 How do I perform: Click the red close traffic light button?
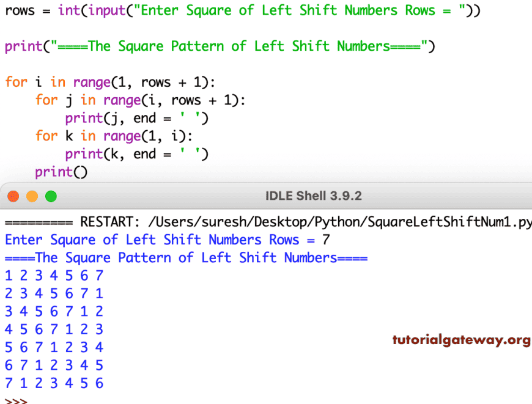[x=13, y=196]
